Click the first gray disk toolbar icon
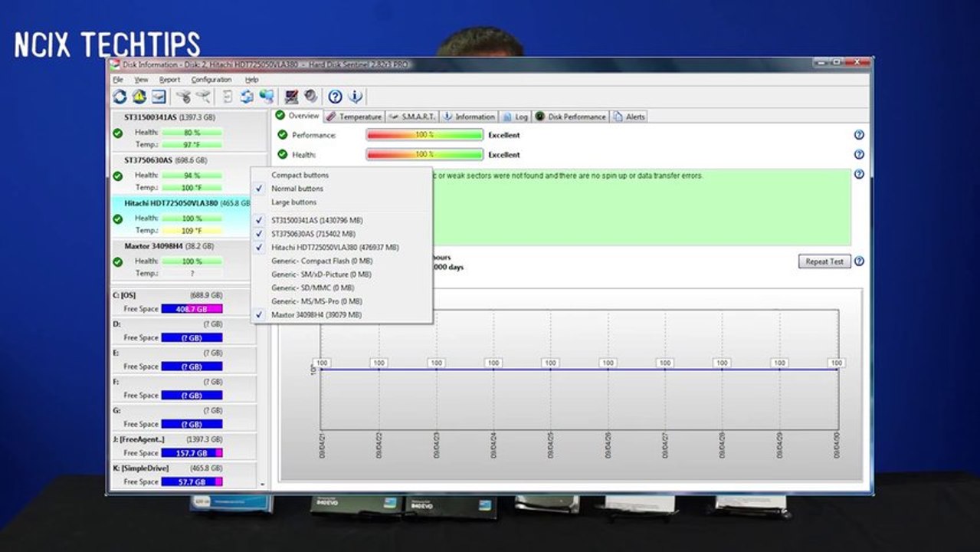Screen dimensions: 980x552 click(183, 97)
